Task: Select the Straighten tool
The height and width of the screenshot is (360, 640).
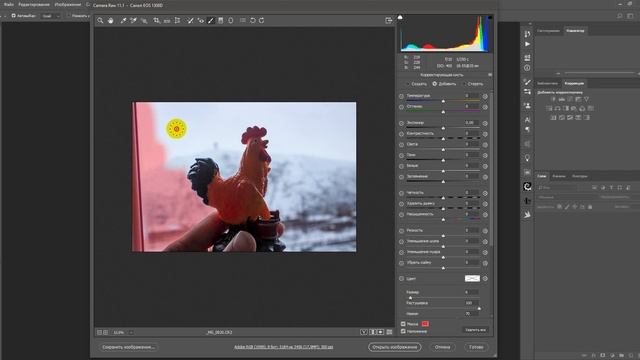Action: [x=167, y=20]
